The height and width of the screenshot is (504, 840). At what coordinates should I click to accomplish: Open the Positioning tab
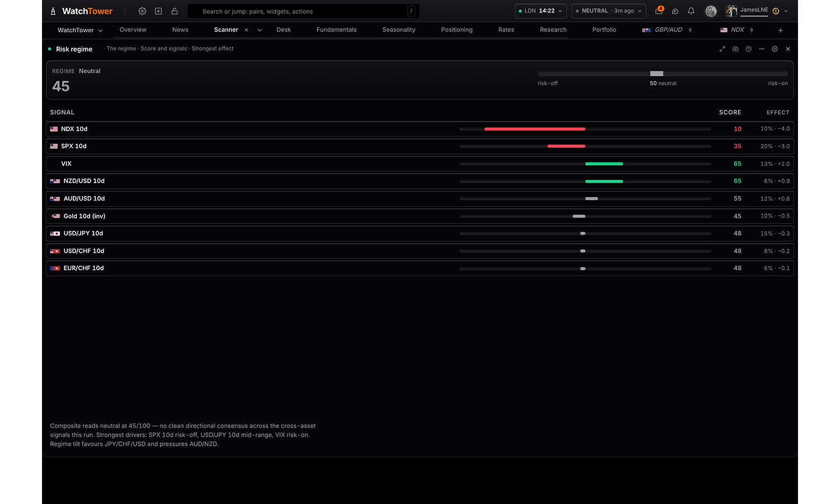pos(457,30)
